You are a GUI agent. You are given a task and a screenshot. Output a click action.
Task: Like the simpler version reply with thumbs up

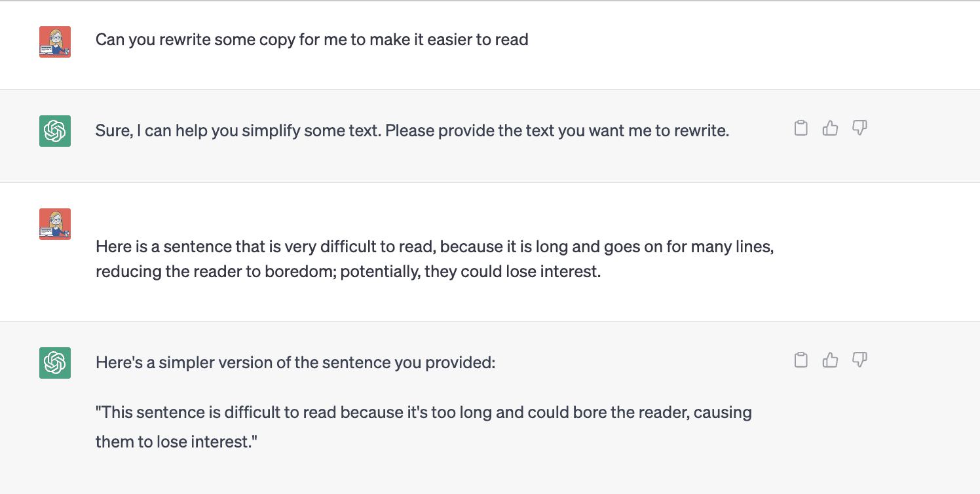click(830, 360)
